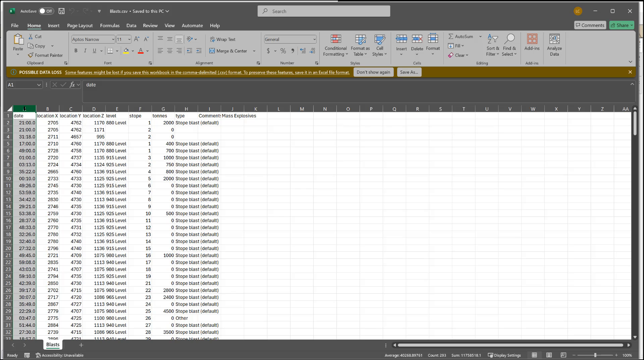Switch to Page Layout tab
The image size is (644, 360).
(80, 25)
